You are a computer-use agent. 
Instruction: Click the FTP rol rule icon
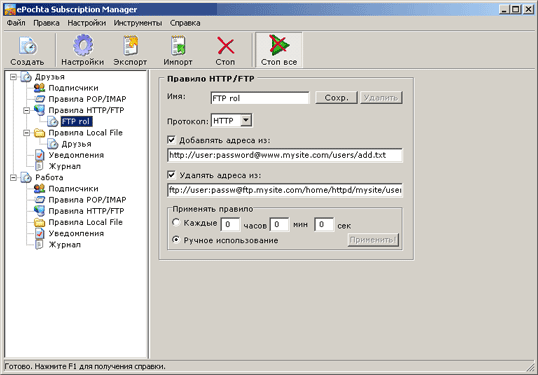(52, 121)
